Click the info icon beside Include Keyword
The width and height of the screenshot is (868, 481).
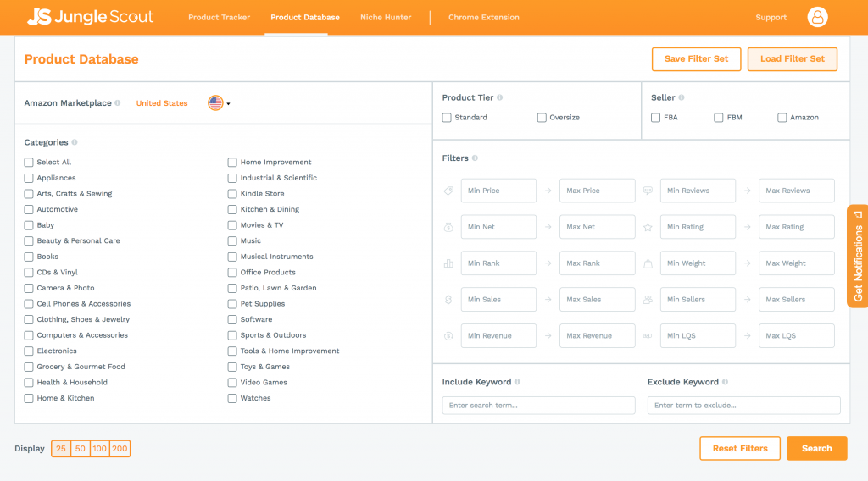click(x=517, y=382)
